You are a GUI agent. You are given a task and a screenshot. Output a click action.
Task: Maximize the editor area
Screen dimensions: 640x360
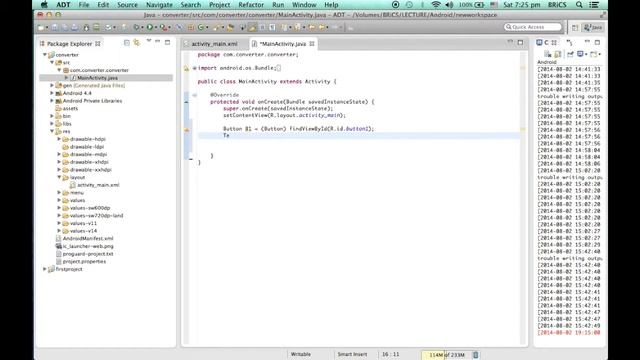tap(520, 42)
